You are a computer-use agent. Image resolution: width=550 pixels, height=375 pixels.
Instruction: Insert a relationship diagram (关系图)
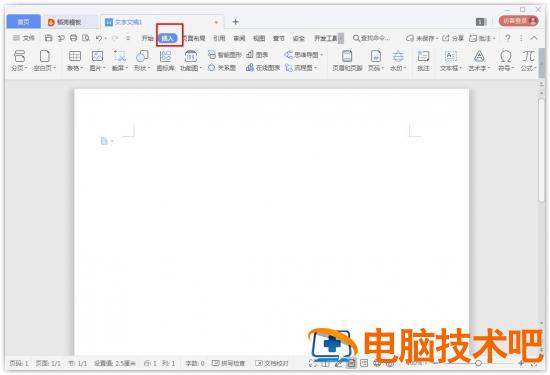coord(222,67)
